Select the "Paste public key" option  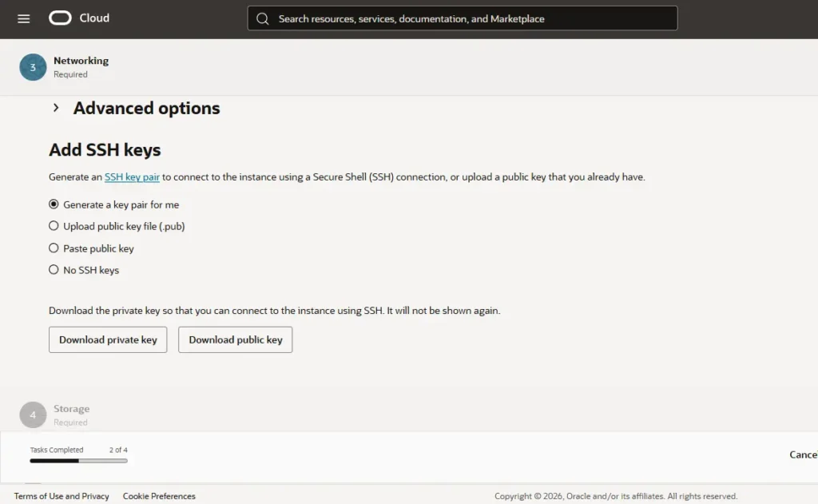coord(53,248)
